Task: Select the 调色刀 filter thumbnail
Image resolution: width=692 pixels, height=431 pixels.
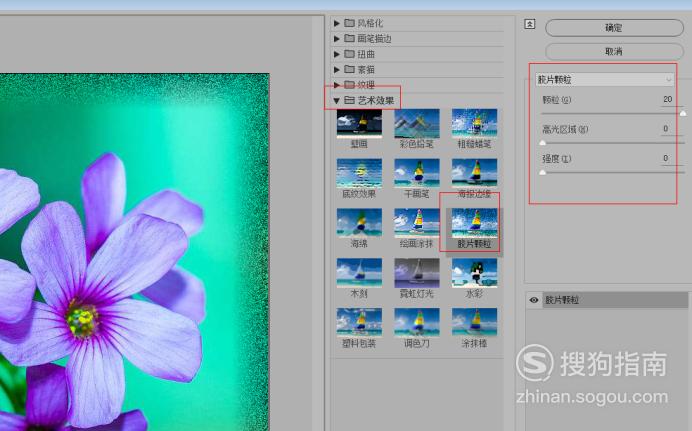Action: (x=417, y=322)
